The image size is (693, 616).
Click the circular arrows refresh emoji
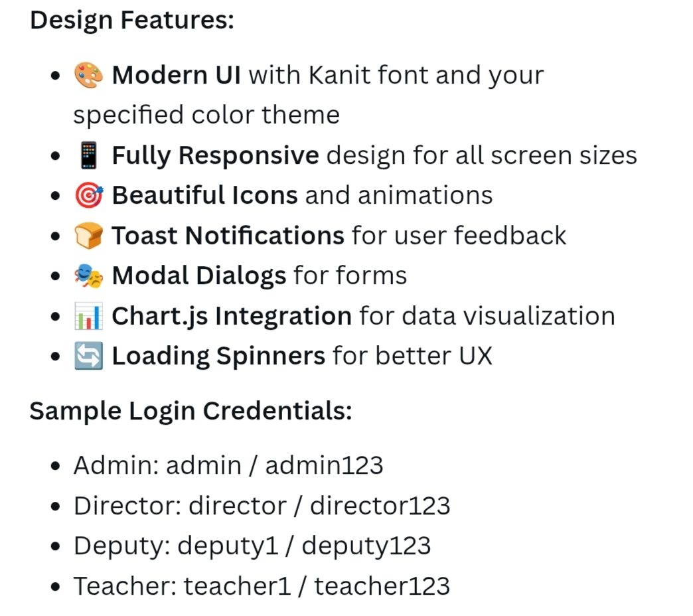(88, 356)
